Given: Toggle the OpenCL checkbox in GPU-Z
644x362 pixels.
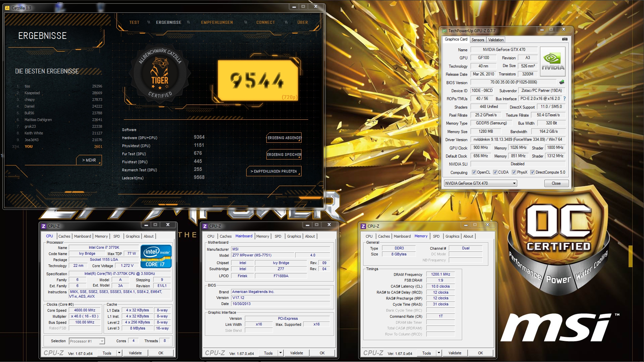Looking at the screenshot, I should click(474, 172).
